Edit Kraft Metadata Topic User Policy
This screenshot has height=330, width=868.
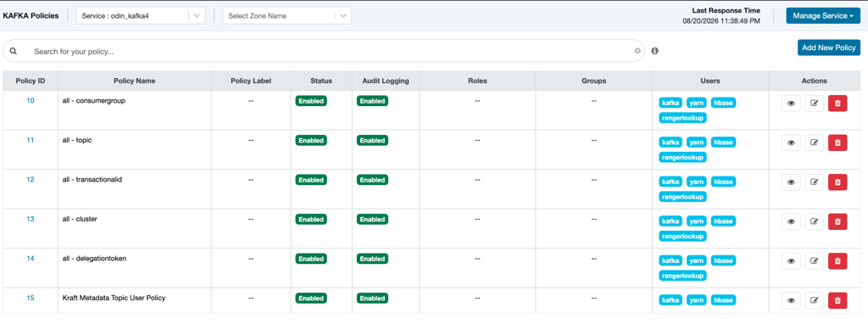pyautogui.click(x=814, y=300)
